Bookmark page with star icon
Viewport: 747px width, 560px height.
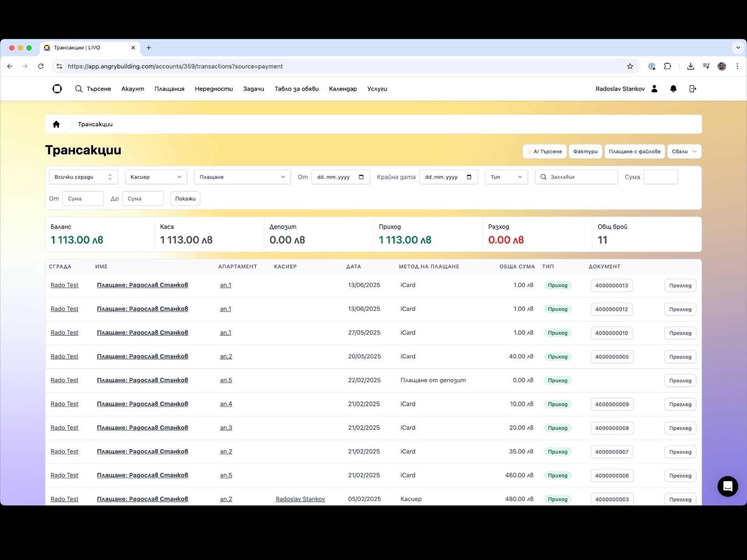click(x=630, y=66)
